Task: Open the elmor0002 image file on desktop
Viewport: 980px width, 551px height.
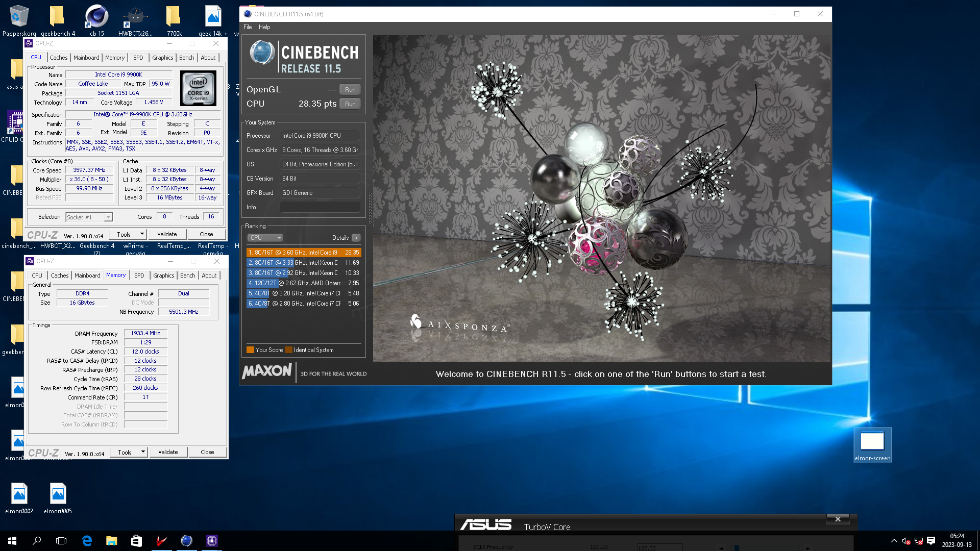Action: click(x=19, y=498)
